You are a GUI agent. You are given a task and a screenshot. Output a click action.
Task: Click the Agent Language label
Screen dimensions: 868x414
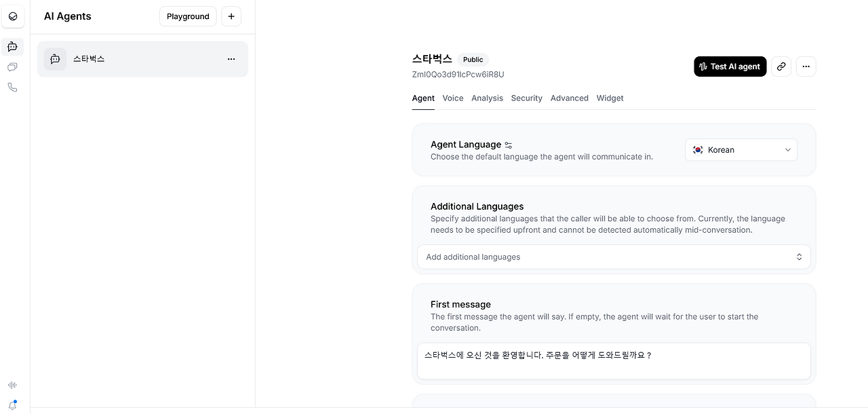coord(466,145)
